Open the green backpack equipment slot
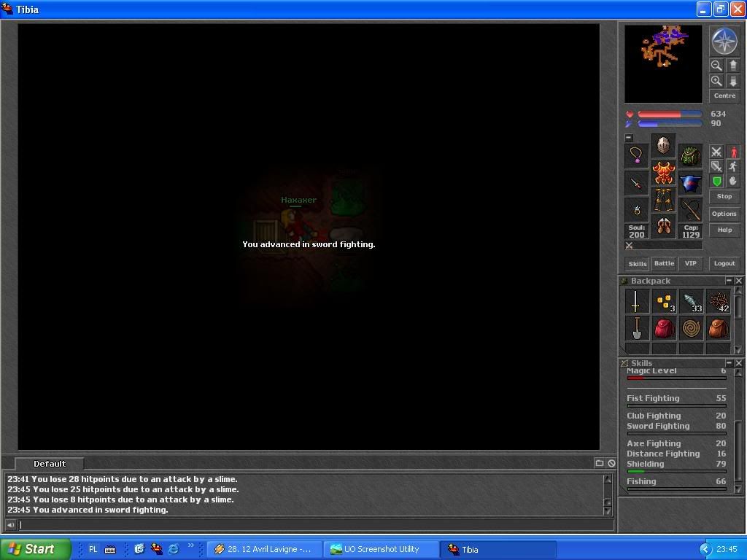 pyautogui.click(x=690, y=156)
